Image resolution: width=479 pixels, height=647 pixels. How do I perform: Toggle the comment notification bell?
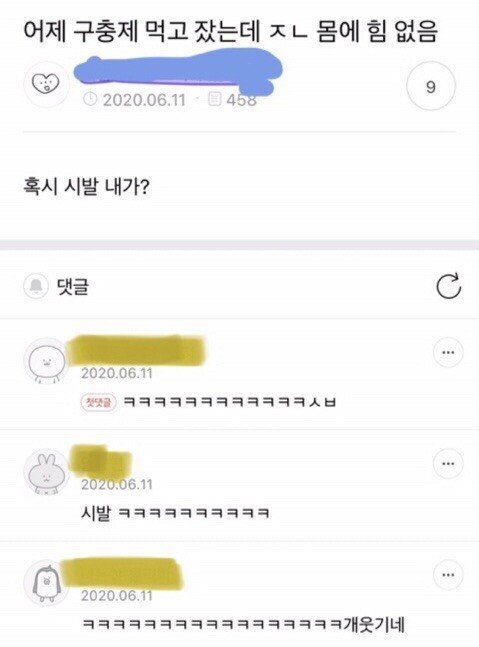coord(36,286)
